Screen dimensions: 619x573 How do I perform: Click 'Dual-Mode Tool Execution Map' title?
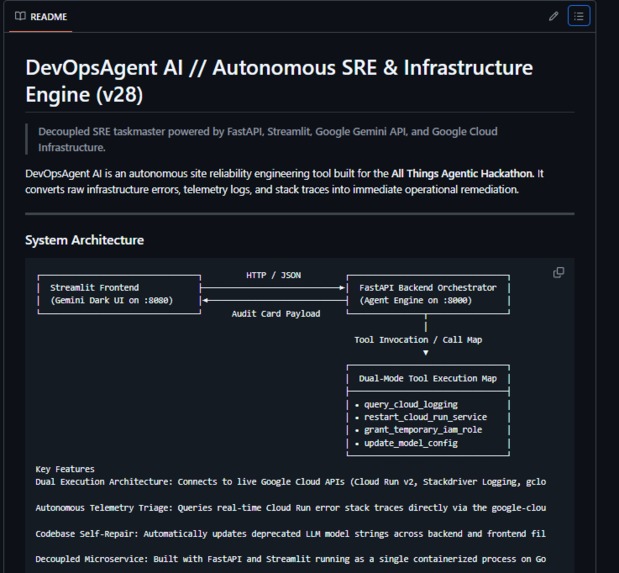tap(428, 378)
